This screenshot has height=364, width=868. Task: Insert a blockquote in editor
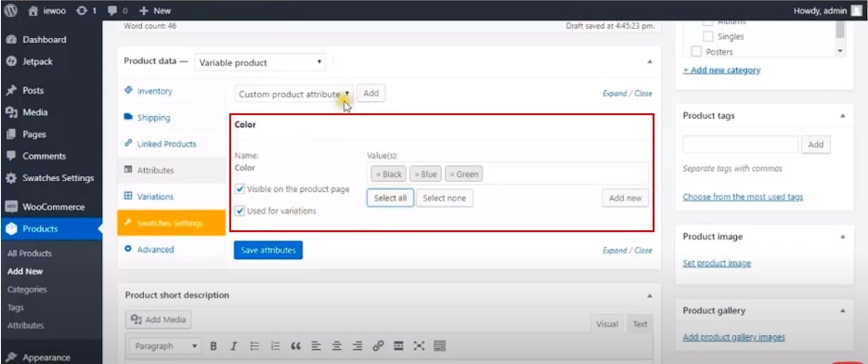295,346
